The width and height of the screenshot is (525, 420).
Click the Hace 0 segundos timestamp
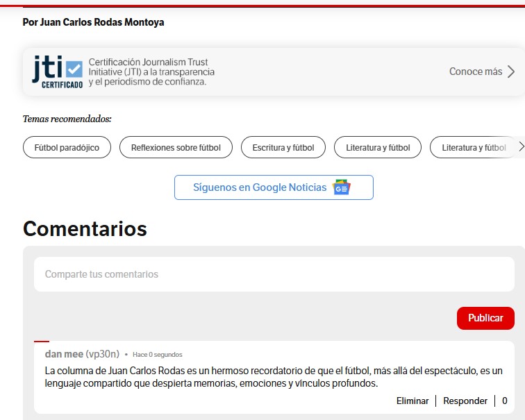point(158,355)
